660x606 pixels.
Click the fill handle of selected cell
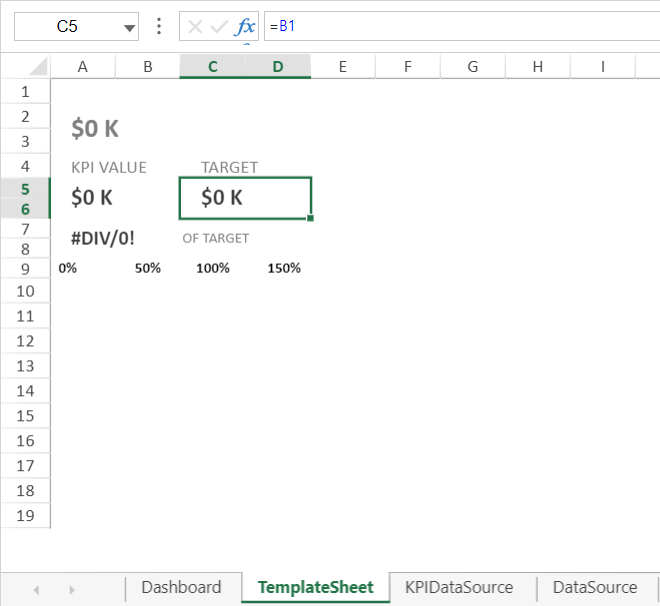(311, 218)
